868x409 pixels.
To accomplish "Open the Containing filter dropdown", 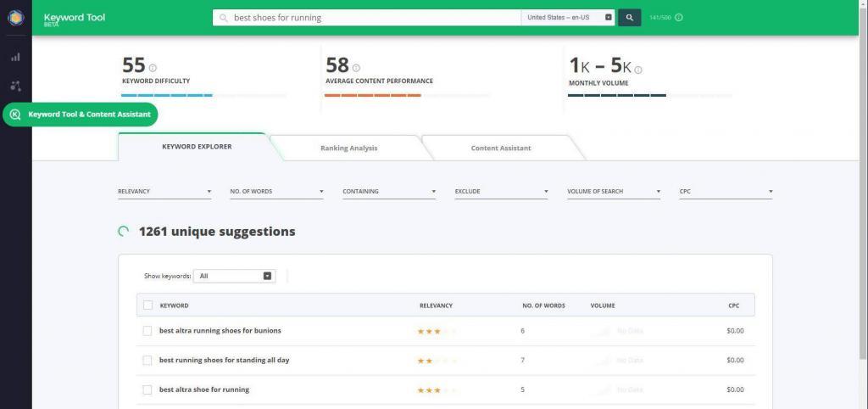I will (x=389, y=192).
